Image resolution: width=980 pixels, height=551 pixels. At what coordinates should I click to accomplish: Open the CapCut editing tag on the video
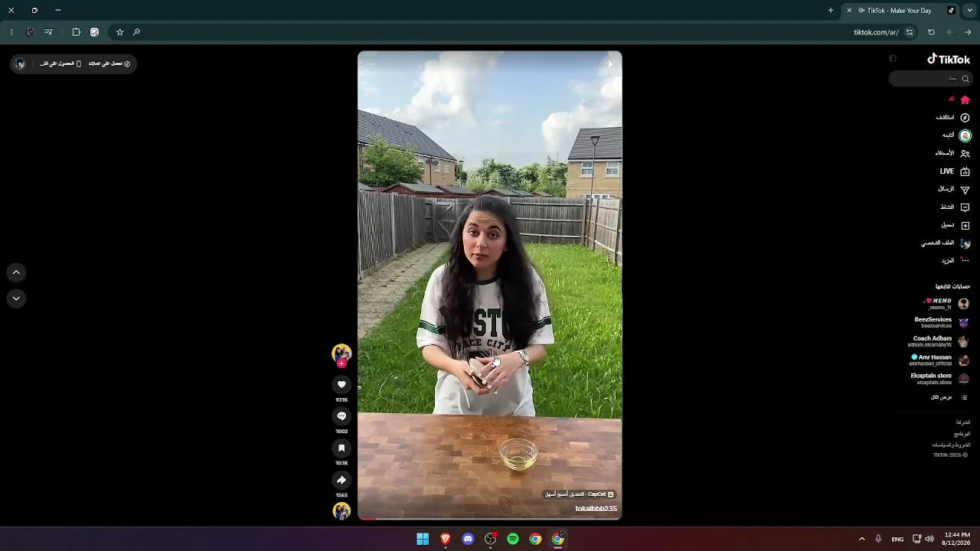[x=580, y=494]
